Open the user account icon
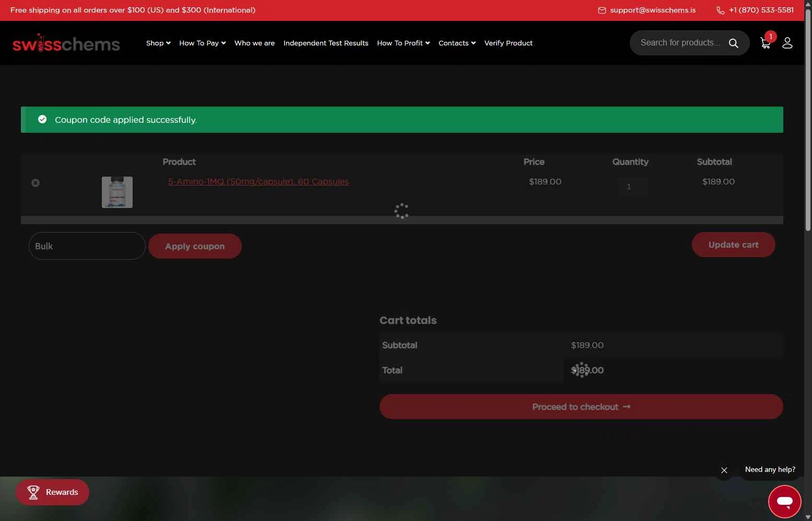 pyautogui.click(x=787, y=43)
